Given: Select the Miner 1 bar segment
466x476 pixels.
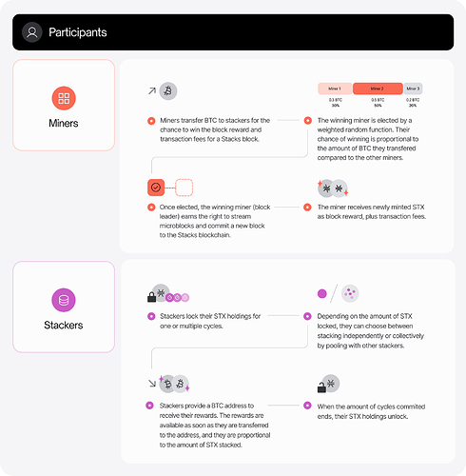Looking at the screenshot, I should 335,89.
